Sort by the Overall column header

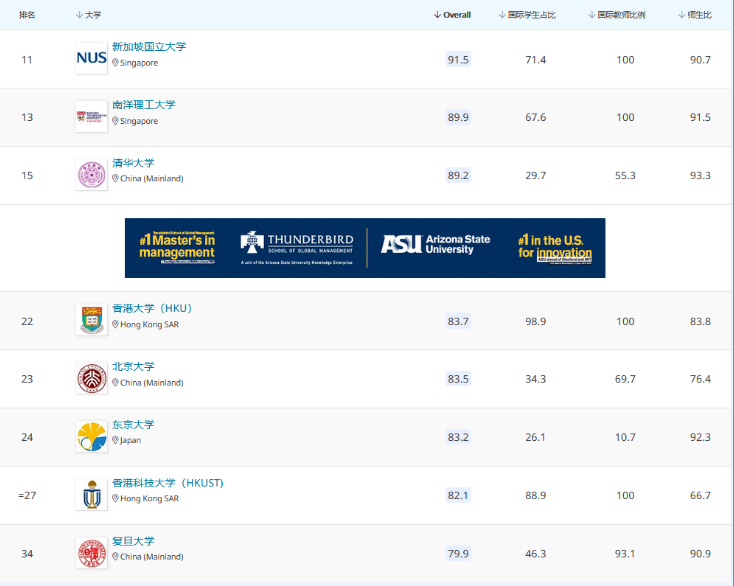(452, 15)
